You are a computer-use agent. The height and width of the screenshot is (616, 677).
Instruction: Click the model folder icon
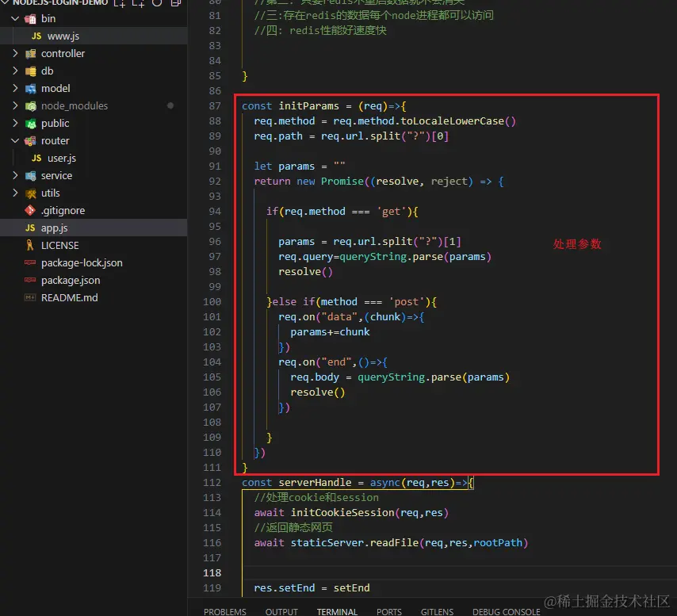(x=30, y=89)
